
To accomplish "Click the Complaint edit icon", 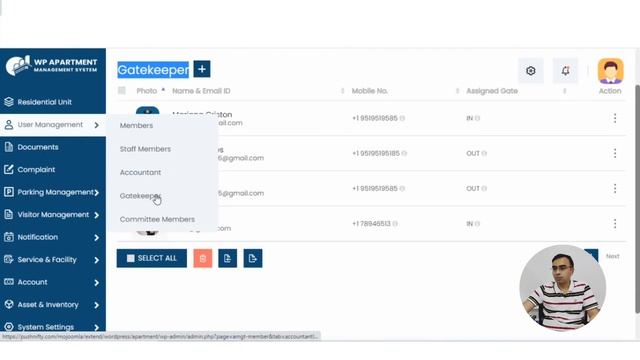I will pyautogui.click(x=9, y=169).
